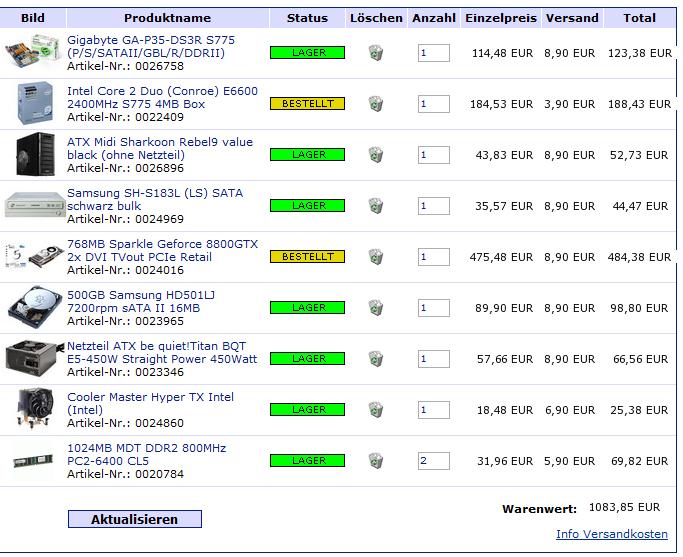Click Warenwert value 1083,85 EUR
Image resolution: width=683 pixels, height=557 pixels.
coord(625,507)
